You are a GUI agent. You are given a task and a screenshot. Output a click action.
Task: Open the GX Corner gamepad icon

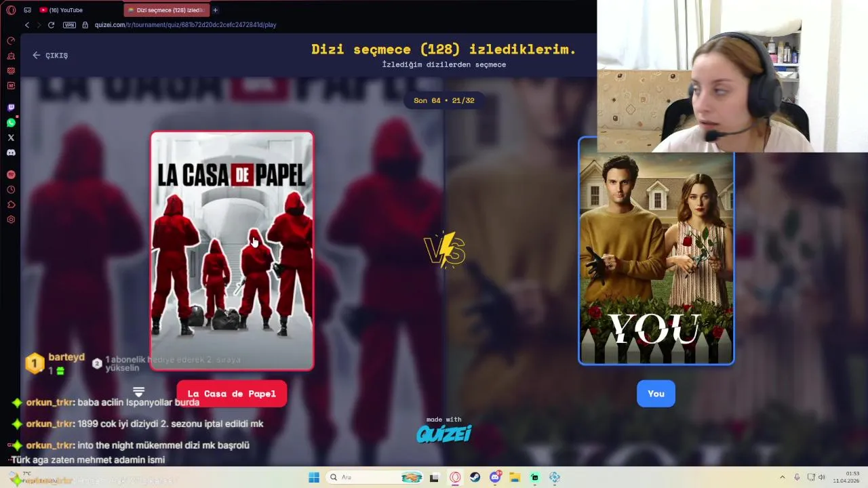pos(27,10)
